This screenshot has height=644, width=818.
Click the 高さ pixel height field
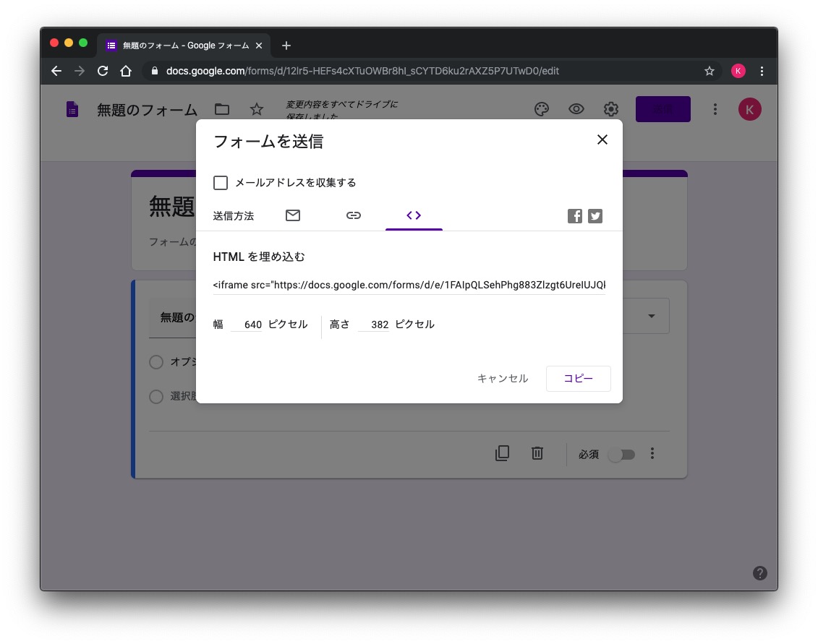coord(374,325)
